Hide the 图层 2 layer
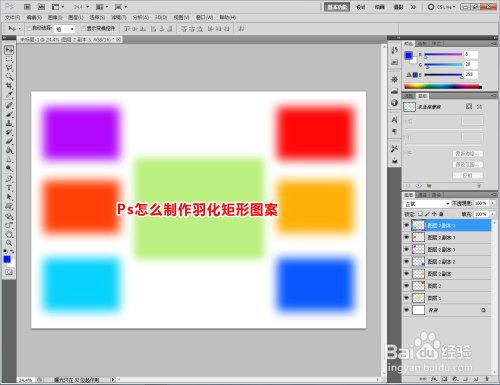Image resolution: width=500 pixels, height=385 pixels. [x=406, y=285]
